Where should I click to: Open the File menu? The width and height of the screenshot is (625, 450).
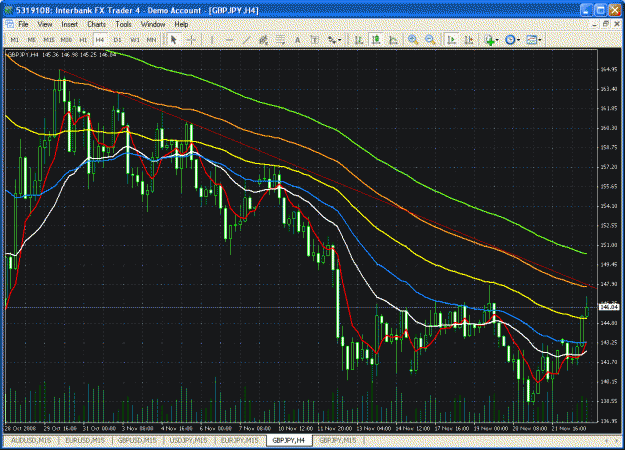pyautogui.click(x=24, y=24)
